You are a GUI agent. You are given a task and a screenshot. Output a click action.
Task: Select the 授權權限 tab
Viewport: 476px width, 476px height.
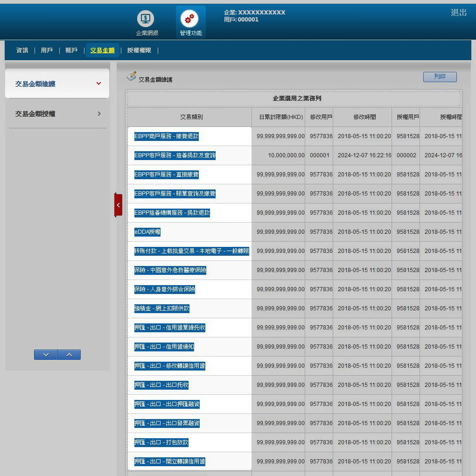click(x=139, y=50)
